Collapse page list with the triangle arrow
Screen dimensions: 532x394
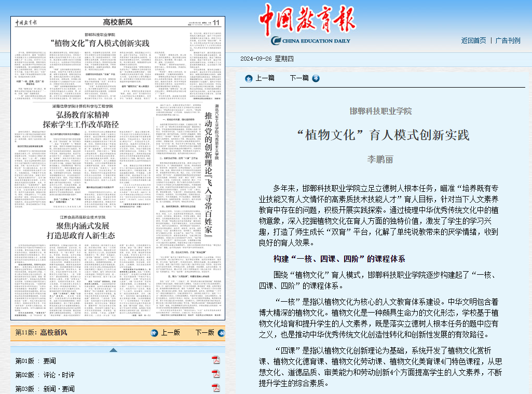click(x=113, y=349)
